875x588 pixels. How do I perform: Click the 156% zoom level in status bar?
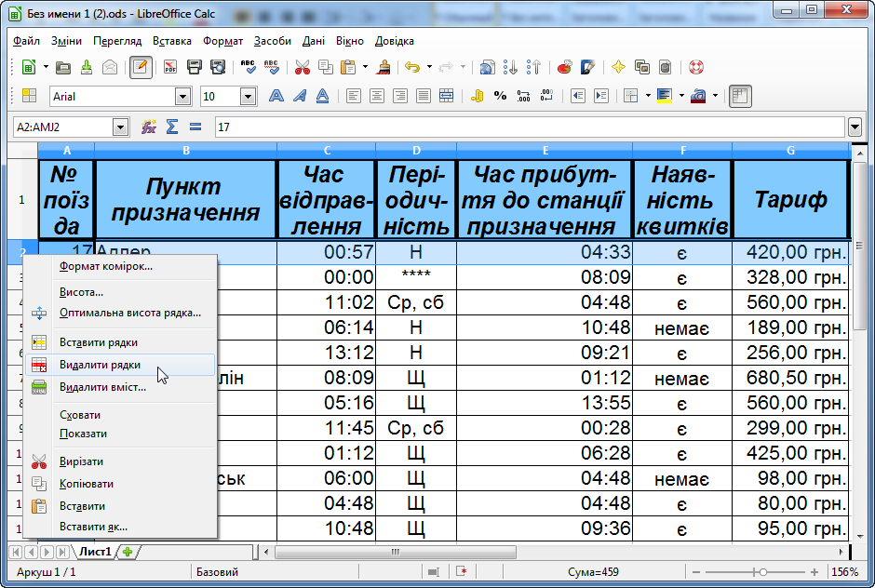tap(844, 572)
